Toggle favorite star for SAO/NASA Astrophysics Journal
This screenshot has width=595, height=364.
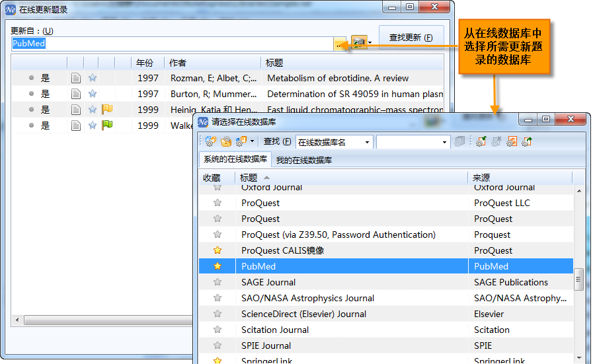coord(218,298)
